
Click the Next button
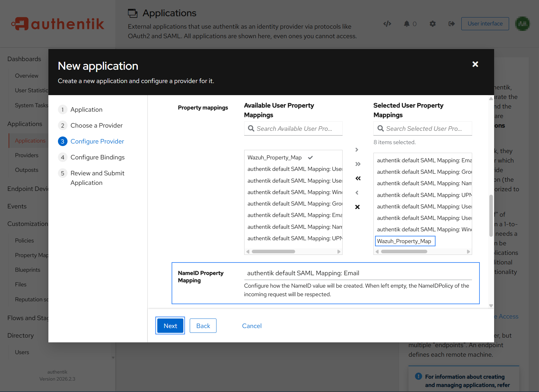point(170,326)
